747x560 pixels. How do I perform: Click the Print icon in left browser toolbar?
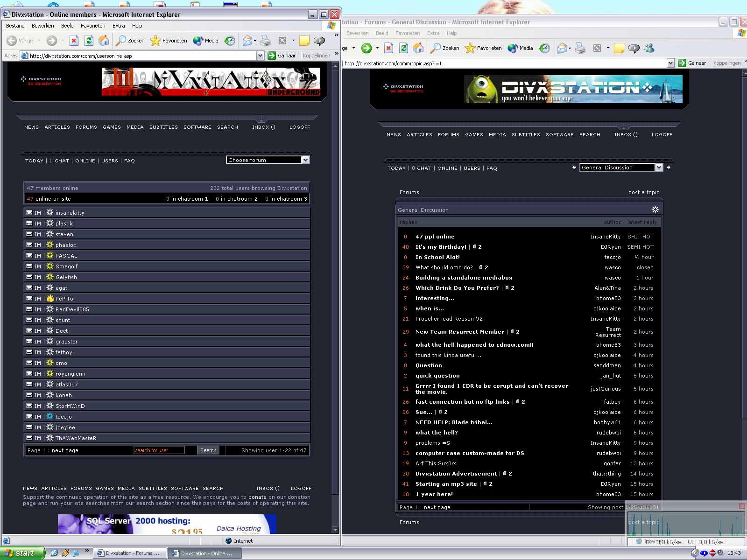[266, 41]
